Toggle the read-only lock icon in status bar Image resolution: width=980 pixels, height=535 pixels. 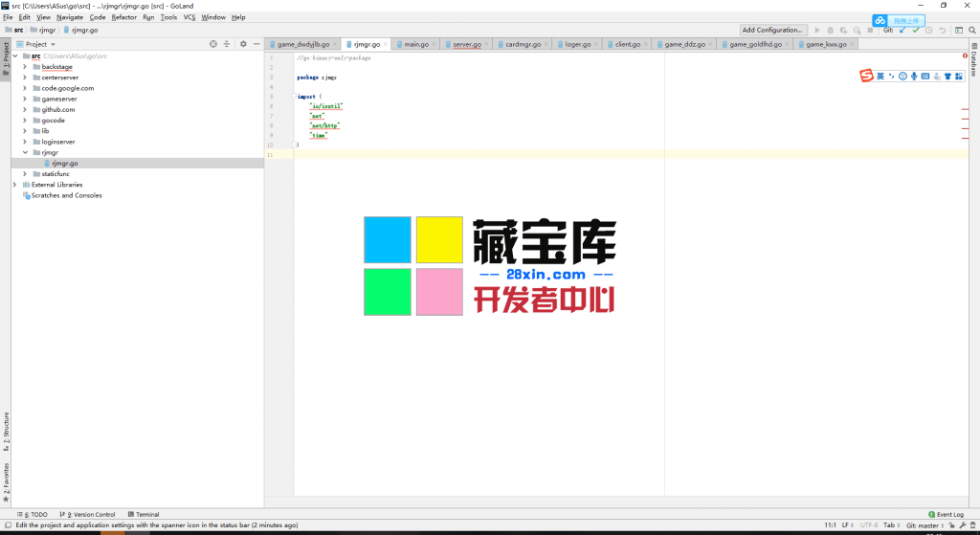pyautogui.click(x=951, y=525)
